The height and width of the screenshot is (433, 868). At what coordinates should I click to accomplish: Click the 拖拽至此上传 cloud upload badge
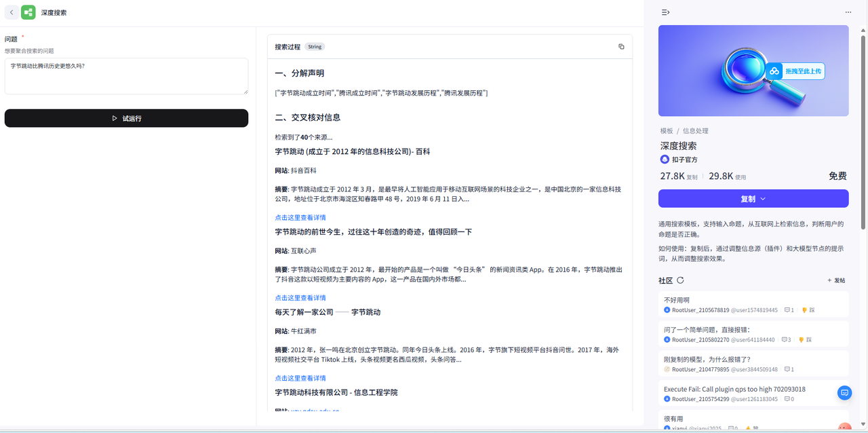[x=795, y=71]
